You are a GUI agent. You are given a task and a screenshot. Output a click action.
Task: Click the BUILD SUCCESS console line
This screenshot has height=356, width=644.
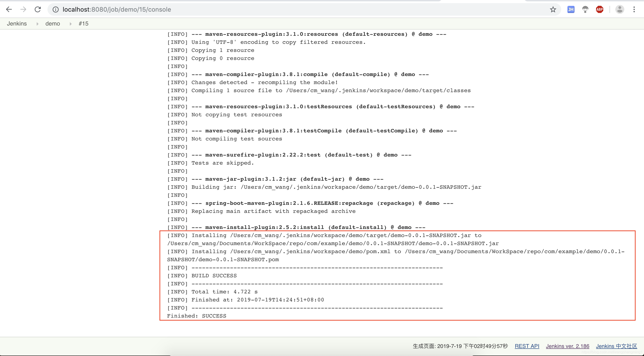[x=214, y=276]
